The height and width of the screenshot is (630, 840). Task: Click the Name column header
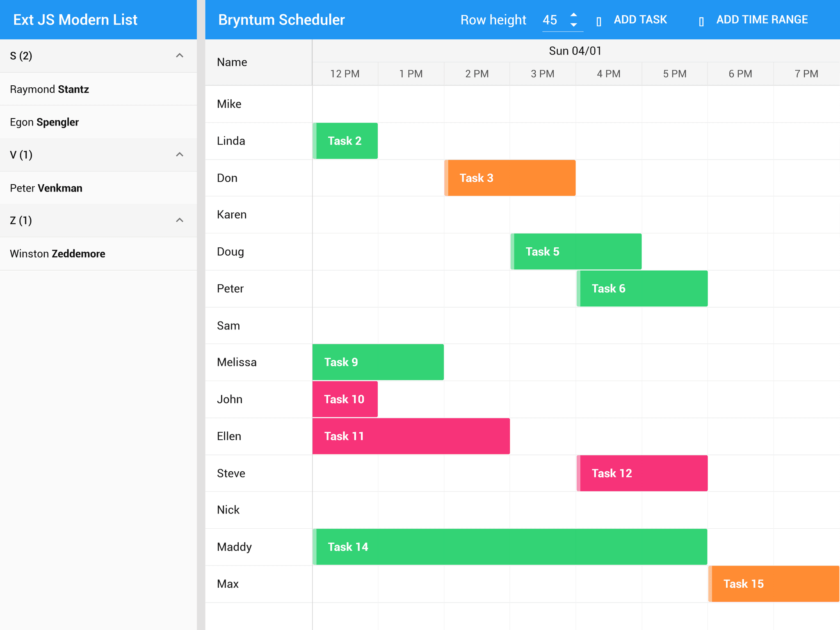point(232,62)
